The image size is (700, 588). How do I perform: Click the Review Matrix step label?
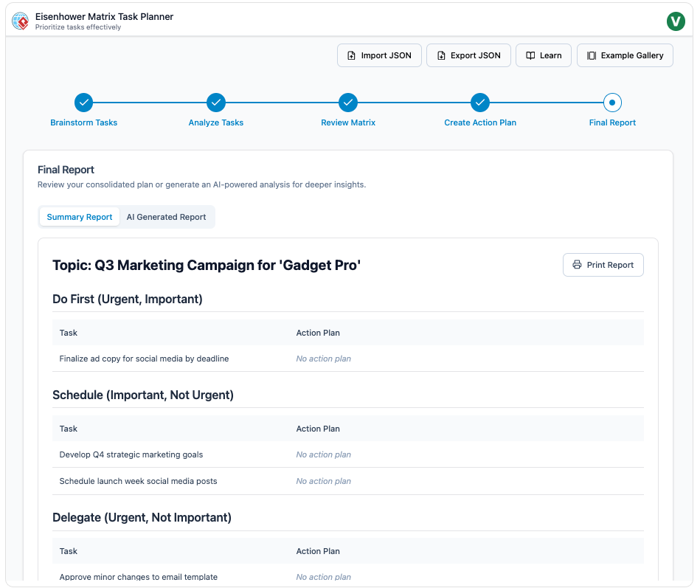pos(348,122)
